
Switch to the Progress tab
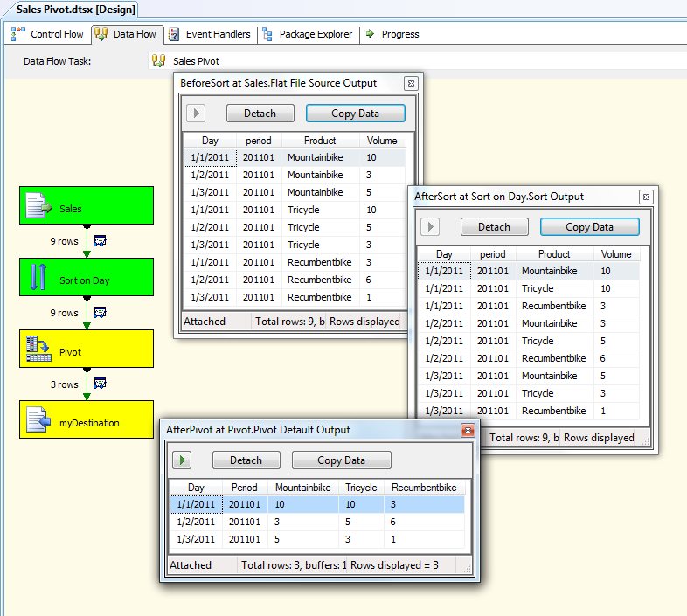392,34
